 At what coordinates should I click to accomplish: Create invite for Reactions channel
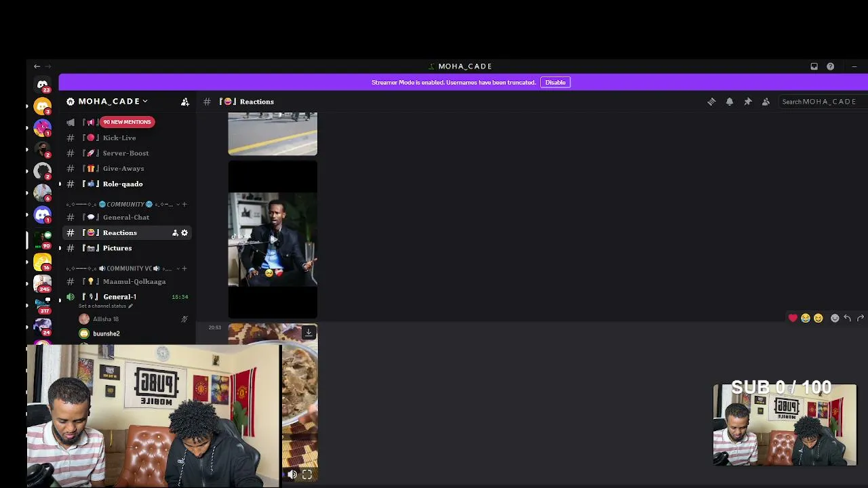175,232
